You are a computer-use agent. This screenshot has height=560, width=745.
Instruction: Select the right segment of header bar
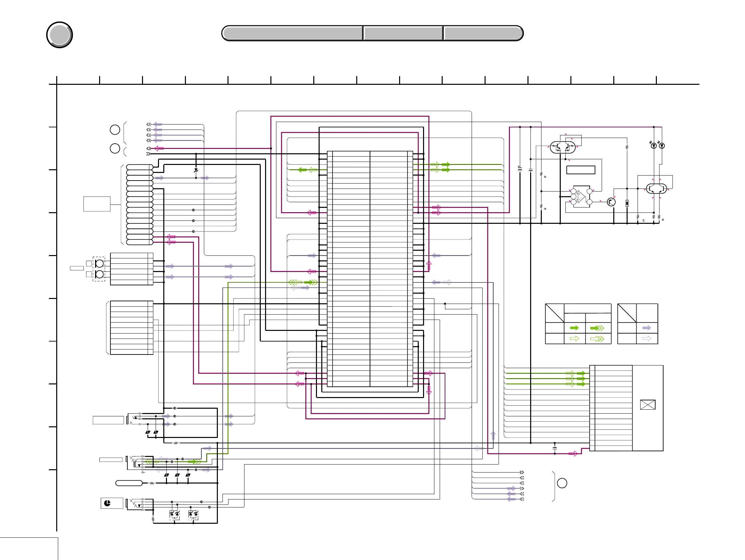tap(483, 33)
